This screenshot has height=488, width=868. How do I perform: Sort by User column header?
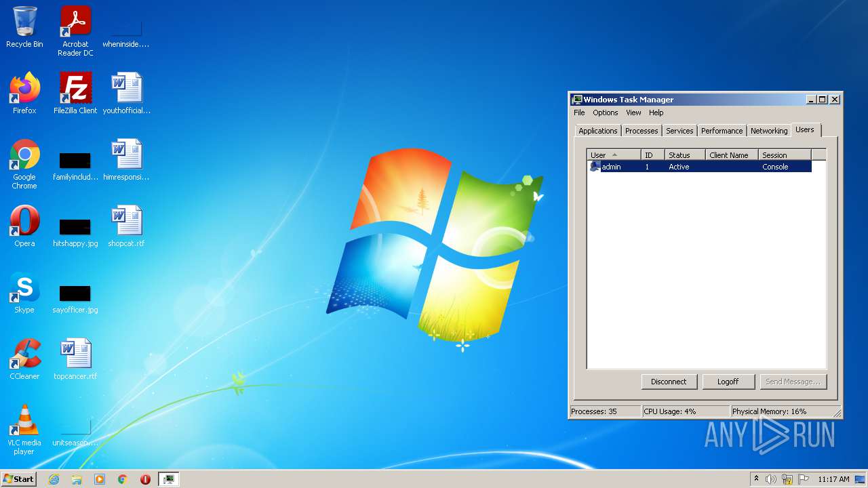(x=614, y=155)
